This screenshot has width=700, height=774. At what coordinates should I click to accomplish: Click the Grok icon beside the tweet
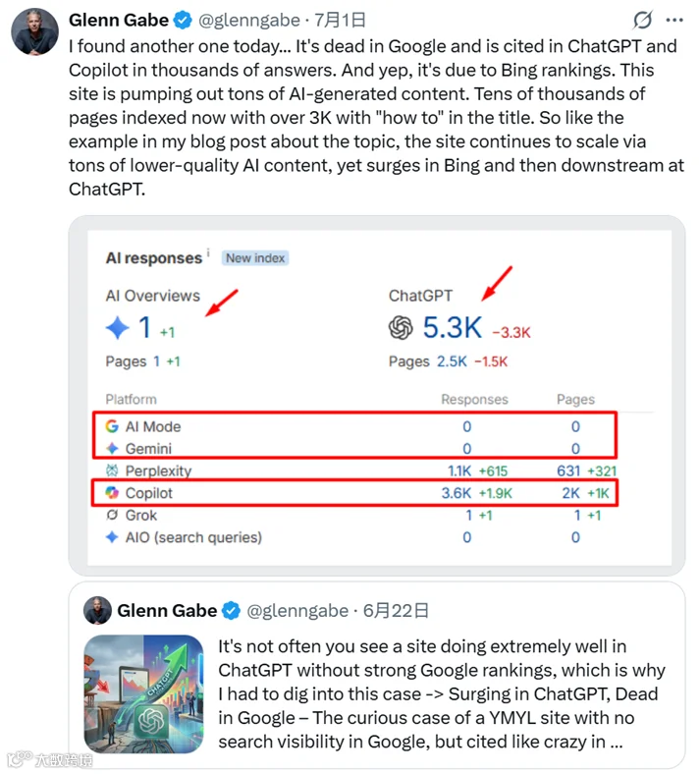pyautogui.click(x=643, y=21)
